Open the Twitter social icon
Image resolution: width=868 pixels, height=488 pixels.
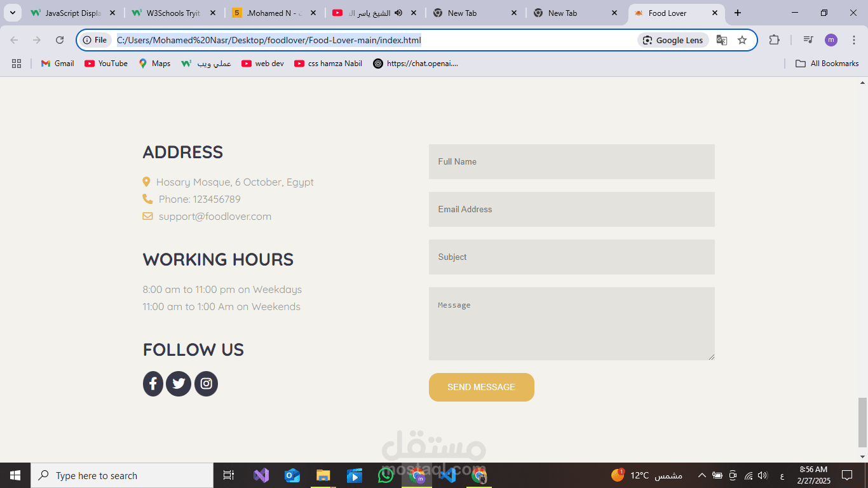[179, 384]
